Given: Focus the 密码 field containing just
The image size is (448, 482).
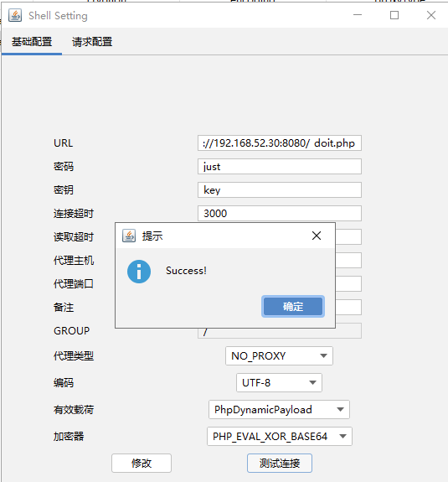Looking at the screenshot, I should pyautogui.click(x=280, y=166).
